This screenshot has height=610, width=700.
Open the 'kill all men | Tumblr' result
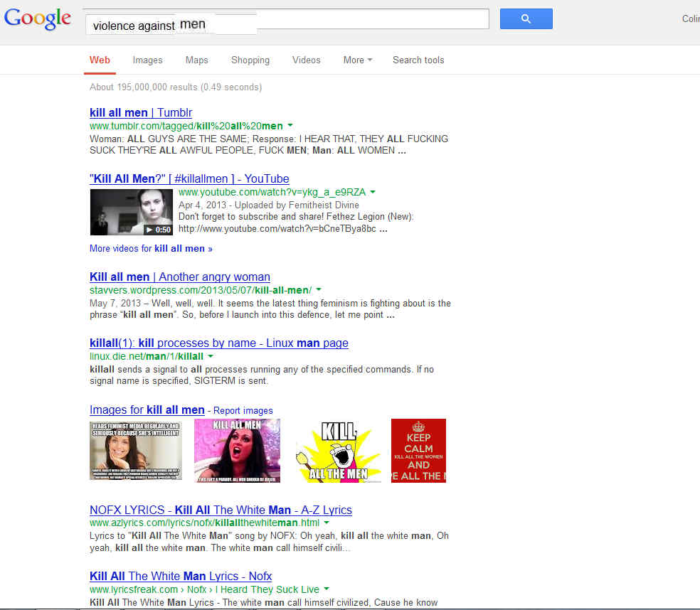pyautogui.click(x=141, y=112)
